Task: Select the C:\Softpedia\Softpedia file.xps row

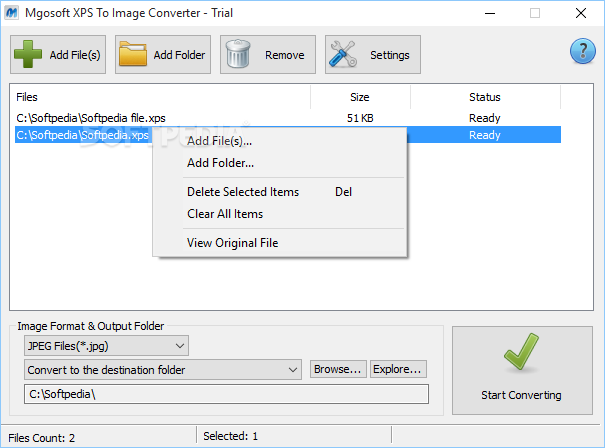Action: click(288, 118)
